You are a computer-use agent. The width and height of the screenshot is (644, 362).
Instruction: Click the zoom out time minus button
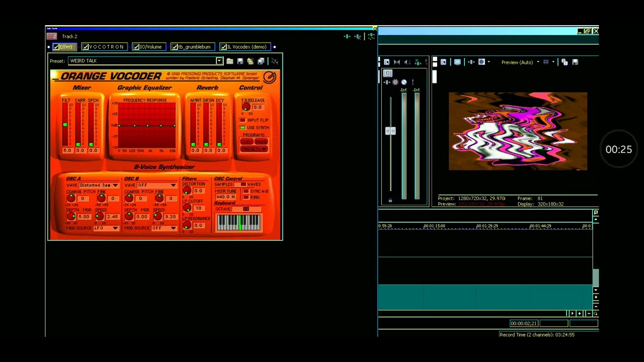tap(589, 314)
